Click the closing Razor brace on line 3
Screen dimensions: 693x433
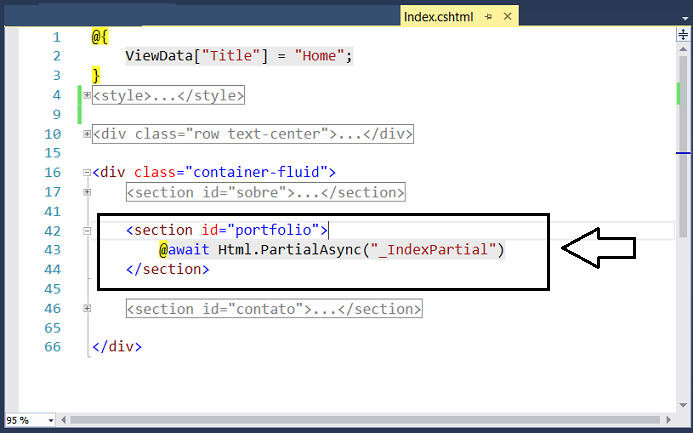click(x=96, y=76)
